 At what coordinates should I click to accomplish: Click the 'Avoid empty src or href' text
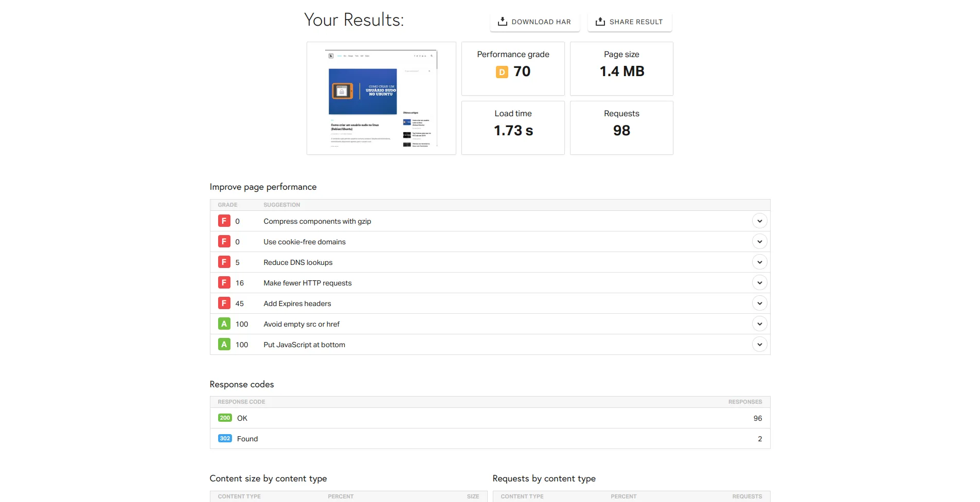click(x=301, y=324)
